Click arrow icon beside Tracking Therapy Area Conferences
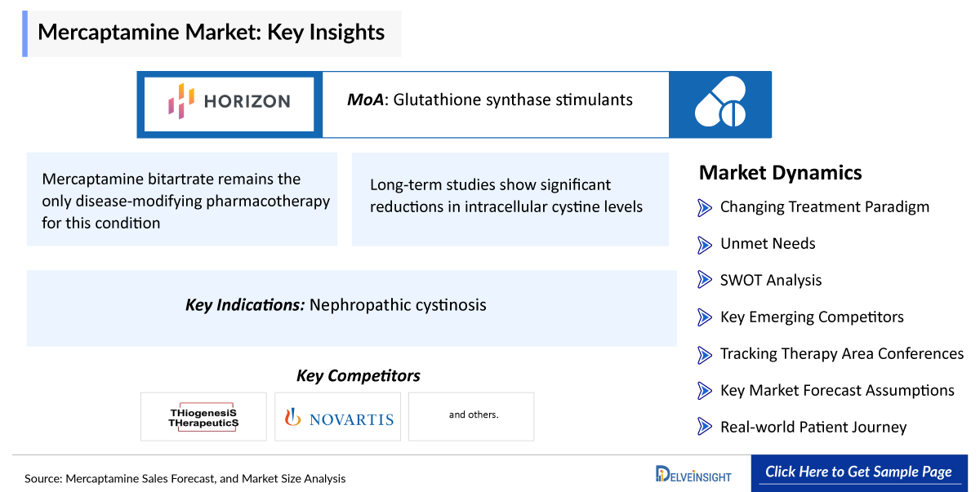This screenshot has height=492, width=980. 705,354
